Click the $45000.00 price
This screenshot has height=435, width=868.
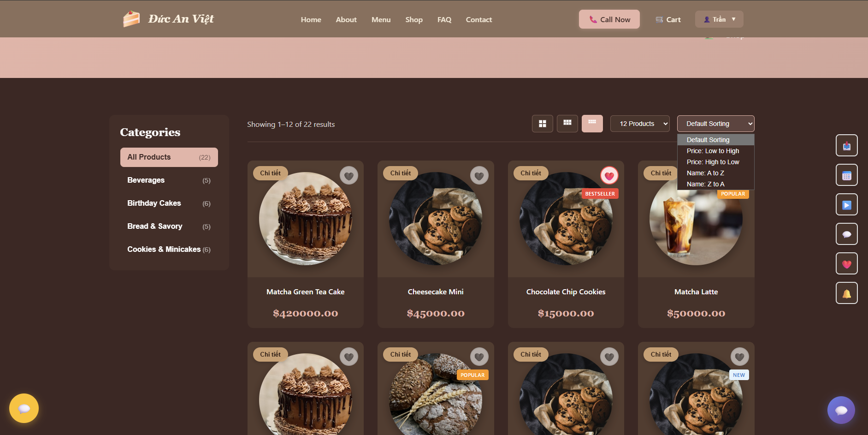[436, 314]
